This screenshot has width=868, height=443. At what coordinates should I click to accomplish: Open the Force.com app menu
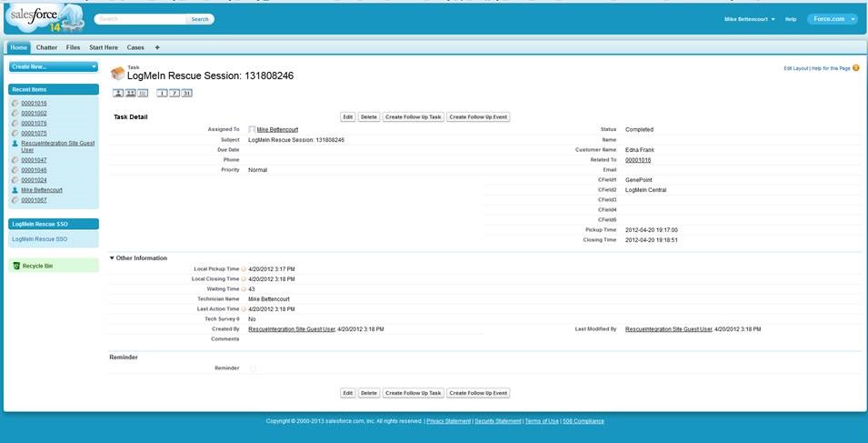tap(833, 19)
